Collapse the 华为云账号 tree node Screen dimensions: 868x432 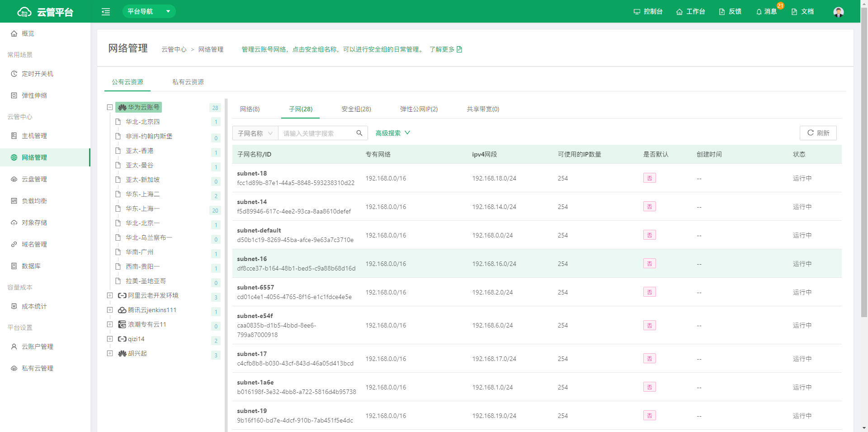(x=109, y=107)
